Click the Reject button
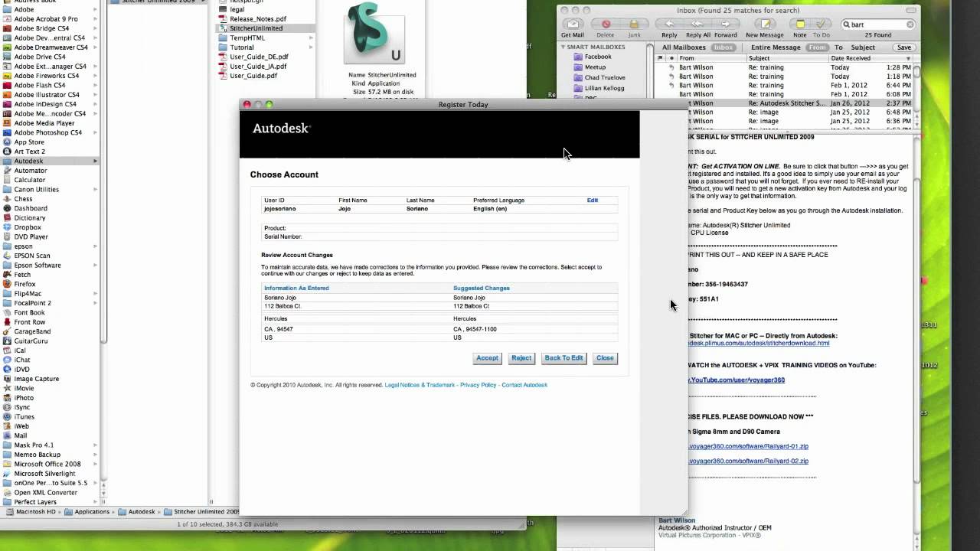Image resolution: width=980 pixels, height=551 pixels. [x=521, y=358]
